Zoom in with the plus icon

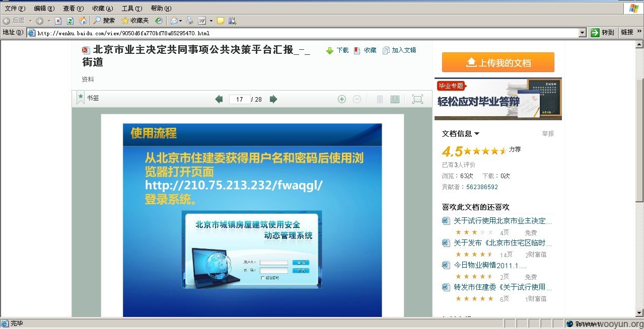point(341,99)
